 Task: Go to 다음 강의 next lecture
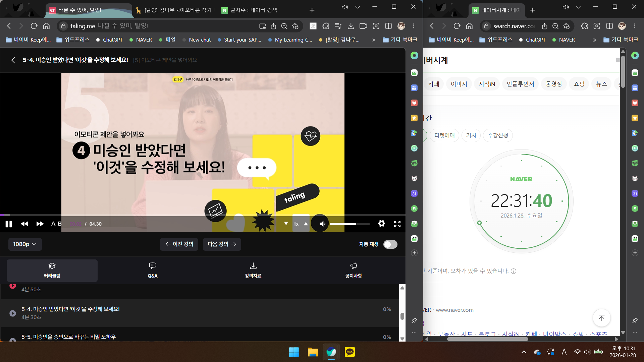pos(222,244)
